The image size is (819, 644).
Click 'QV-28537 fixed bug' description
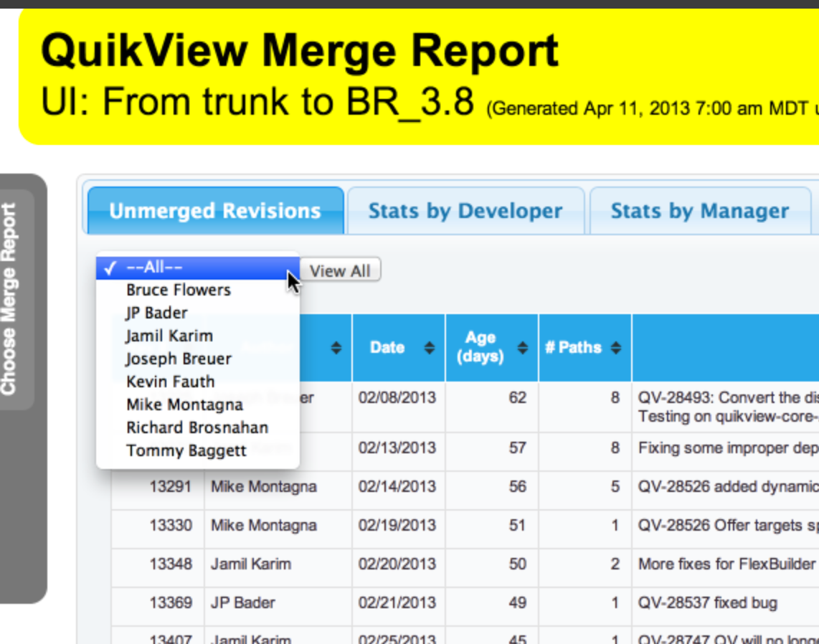pyautogui.click(x=708, y=602)
